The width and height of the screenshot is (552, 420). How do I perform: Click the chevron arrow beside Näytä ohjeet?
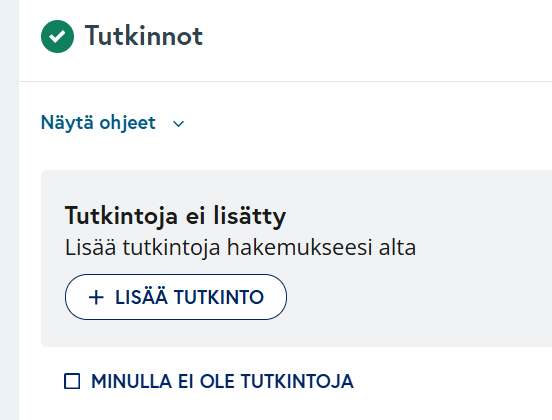point(178,124)
